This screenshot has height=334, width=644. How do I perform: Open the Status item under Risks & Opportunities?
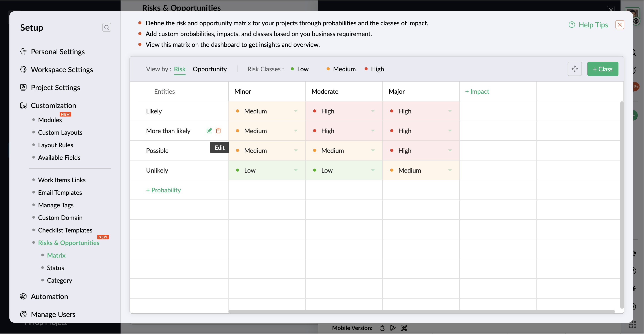pos(55,268)
